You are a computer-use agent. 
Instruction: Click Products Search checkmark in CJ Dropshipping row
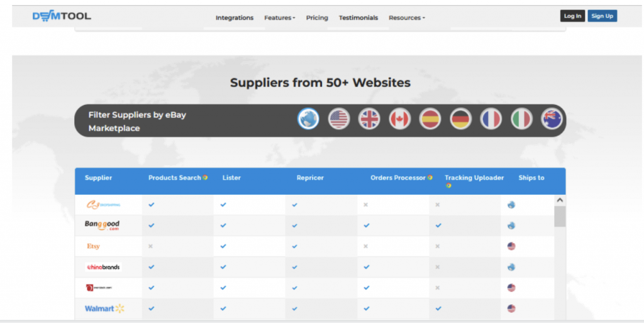tap(152, 204)
